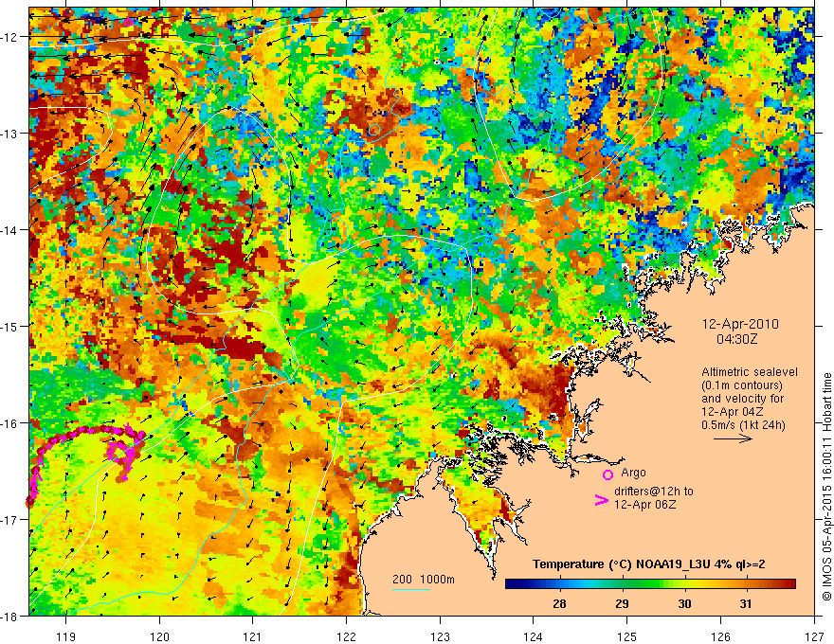Click the 'Argo' legend label
Image resolution: width=834 pixels, height=644 pixels.
(633, 473)
